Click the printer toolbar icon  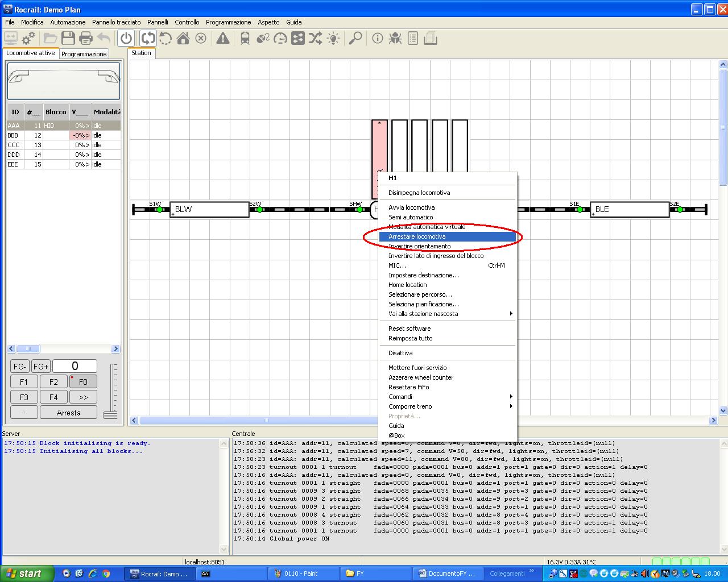point(86,39)
